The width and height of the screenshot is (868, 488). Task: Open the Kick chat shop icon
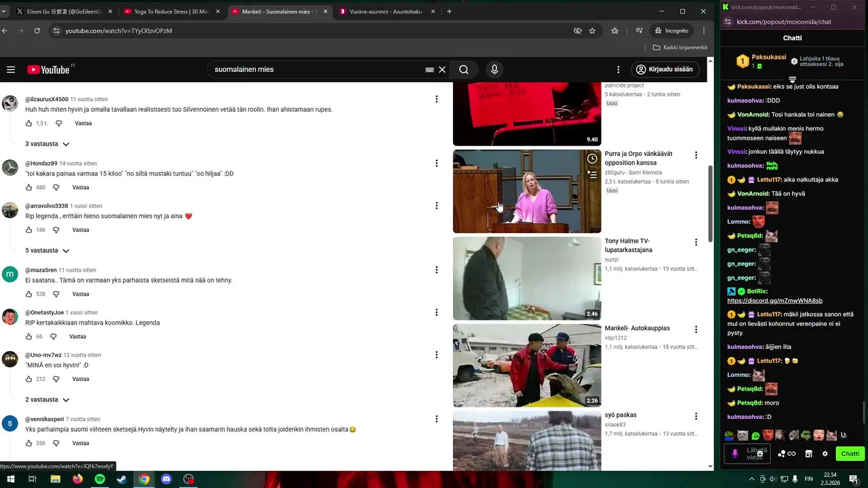(808, 453)
